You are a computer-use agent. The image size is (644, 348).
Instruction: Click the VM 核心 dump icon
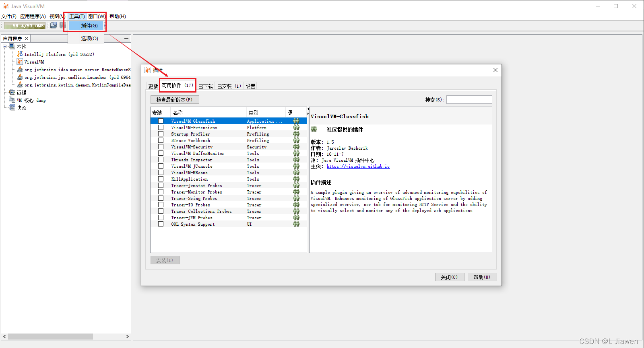(x=12, y=100)
